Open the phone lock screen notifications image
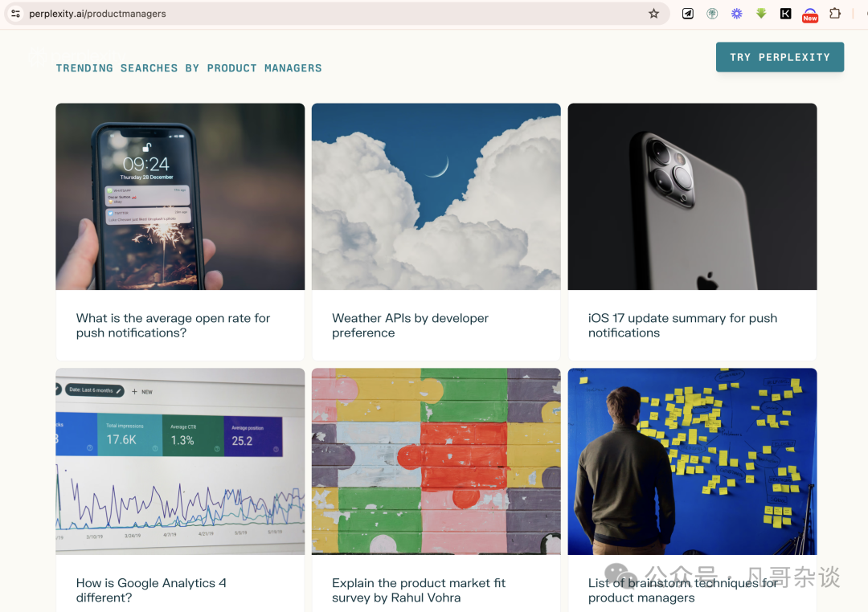Screen dimensions: 868x612 click(x=180, y=197)
